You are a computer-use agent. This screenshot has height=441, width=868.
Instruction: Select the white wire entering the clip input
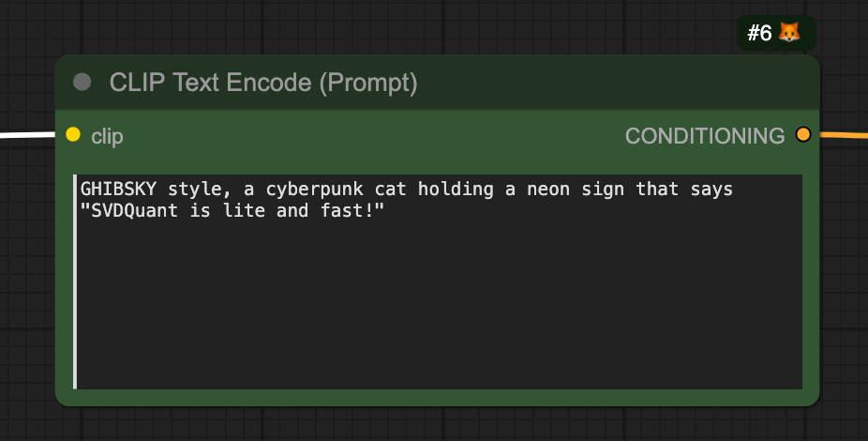pyautogui.click(x=28, y=134)
